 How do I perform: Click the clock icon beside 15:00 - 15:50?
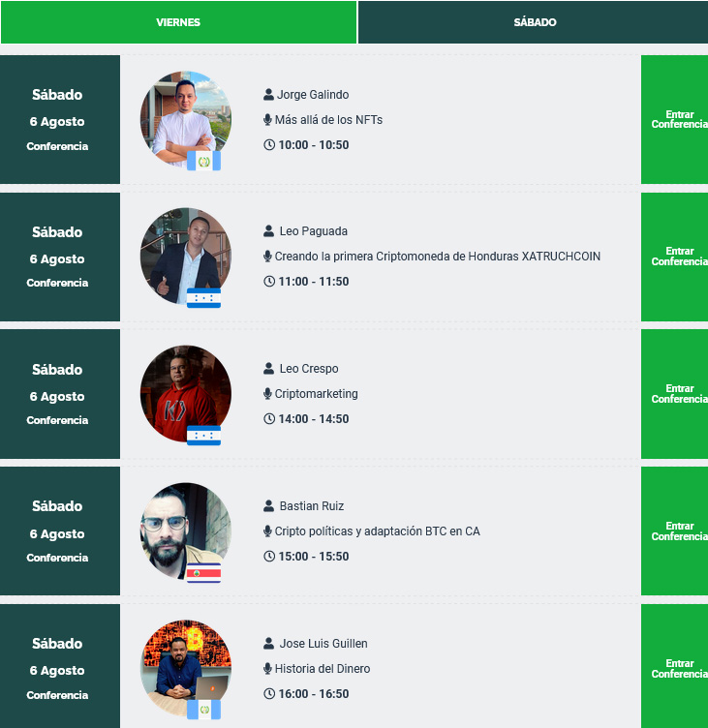coord(269,557)
